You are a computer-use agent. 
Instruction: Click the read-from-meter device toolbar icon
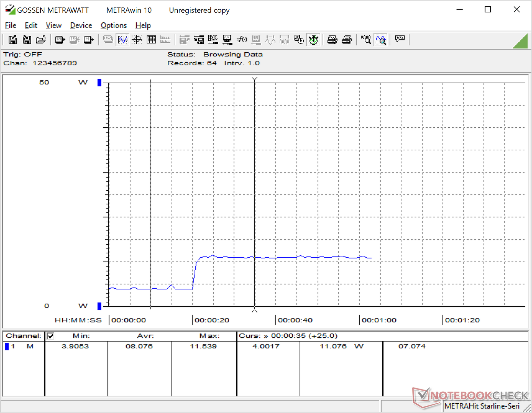60,40
